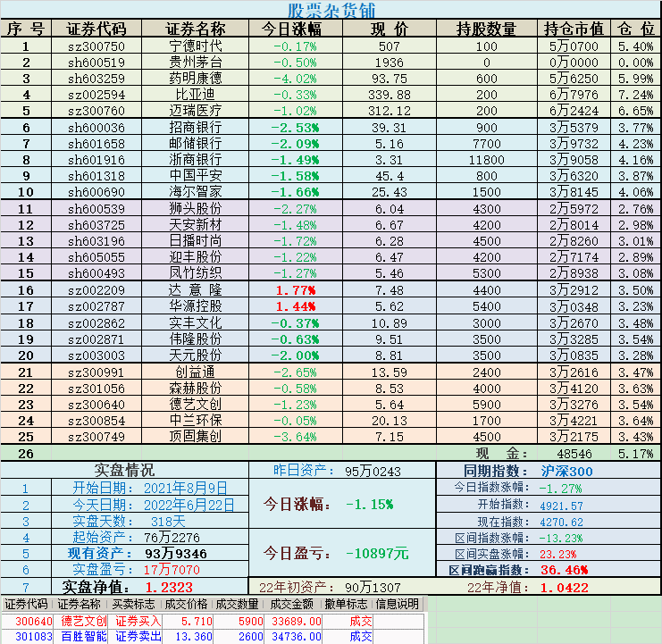Click stock name 森赫股份

196,388
